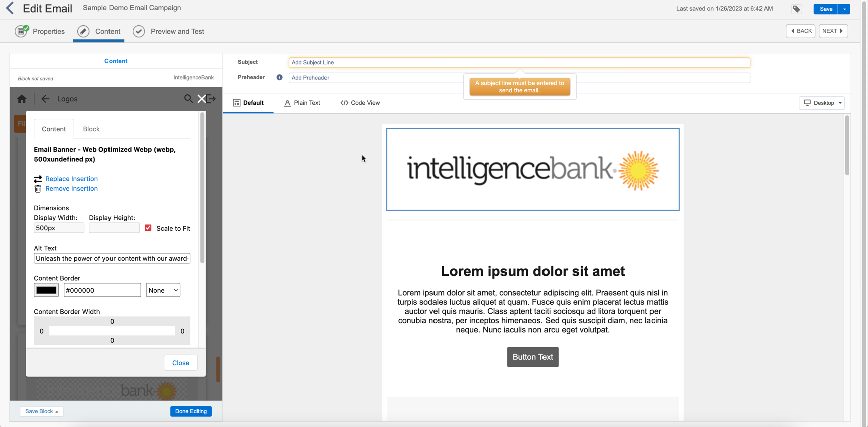
Task: Collapse the asset panel with the arrow icon
Action: 212,99
